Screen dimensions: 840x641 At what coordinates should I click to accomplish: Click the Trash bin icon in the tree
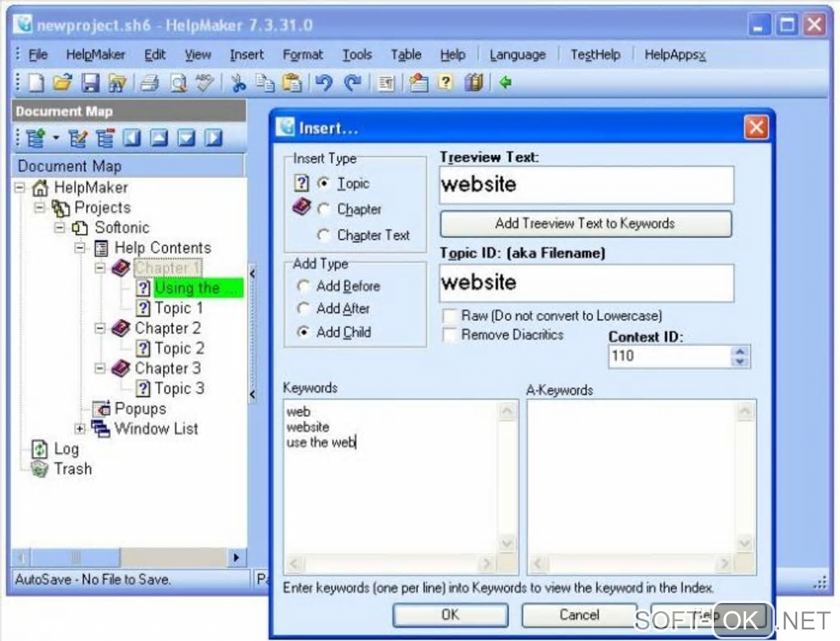click(x=40, y=469)
